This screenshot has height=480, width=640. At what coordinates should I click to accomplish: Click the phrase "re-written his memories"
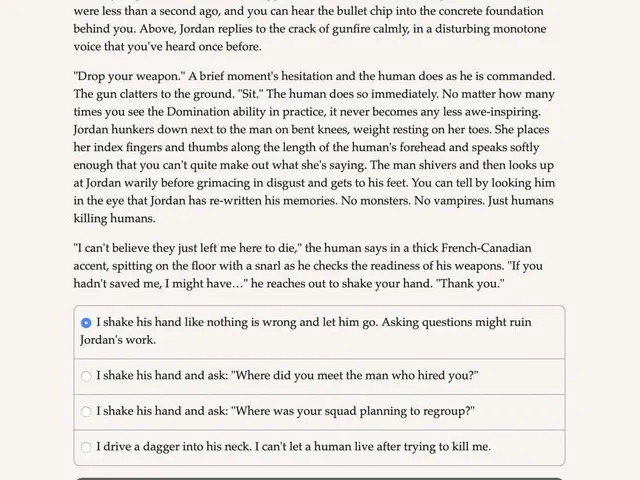(273, 201)
